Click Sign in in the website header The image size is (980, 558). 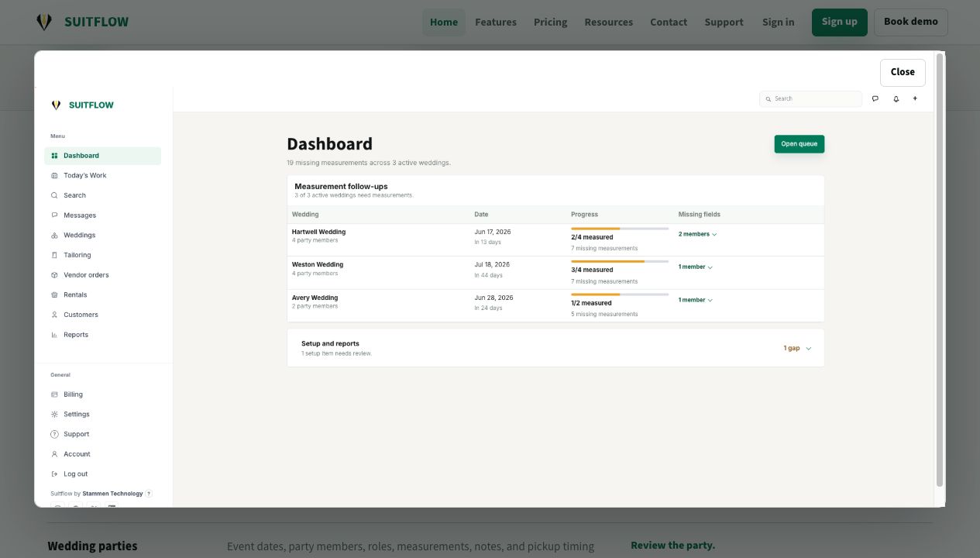(779, 22)
